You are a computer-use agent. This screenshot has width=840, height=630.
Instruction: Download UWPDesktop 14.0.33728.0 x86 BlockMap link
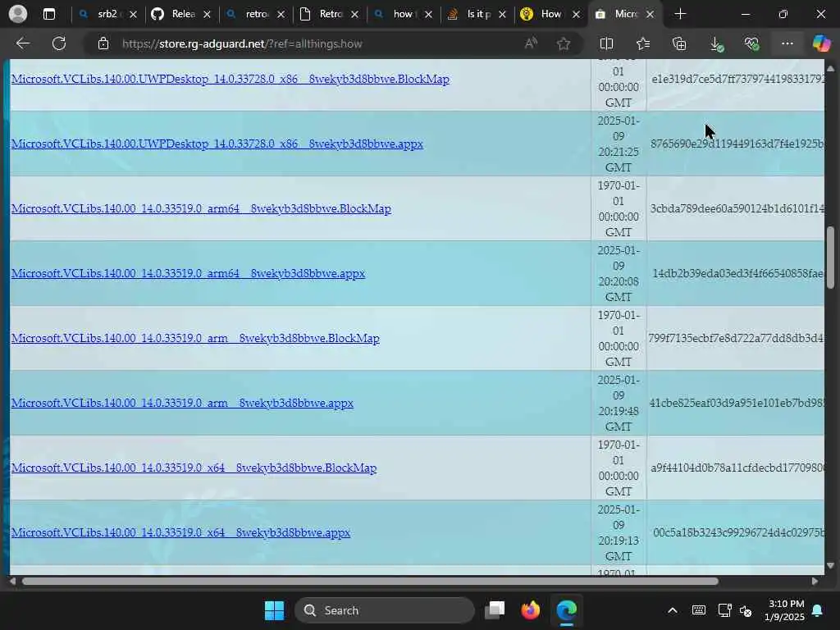[x=231, y=80]
